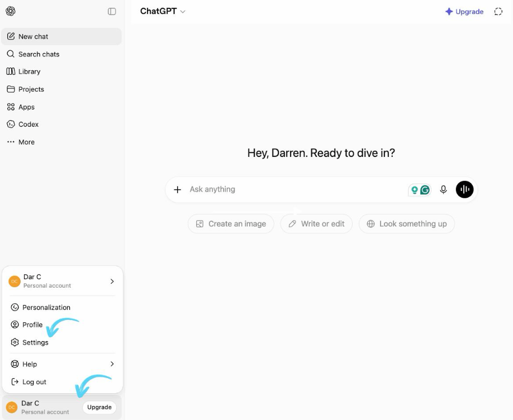Screen dimensions: 513x420
Task: Start voice mode with the waveform icon
Action: pyautogui.click(x=464, y=189)
